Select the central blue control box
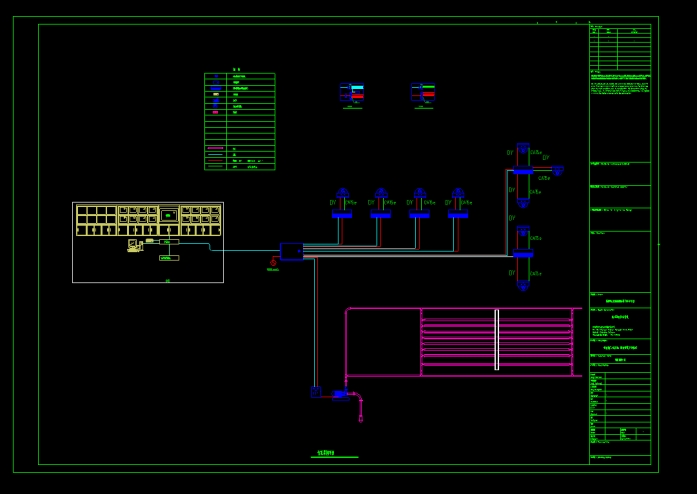Viewport: 697px width, 494px height. coord(292,251)
